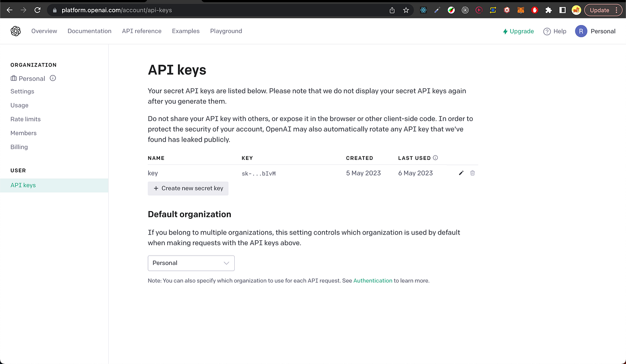This screenshot has height=364, width=626.
Task: Open Rate limits in the sidebar
Action: (25, 119)
